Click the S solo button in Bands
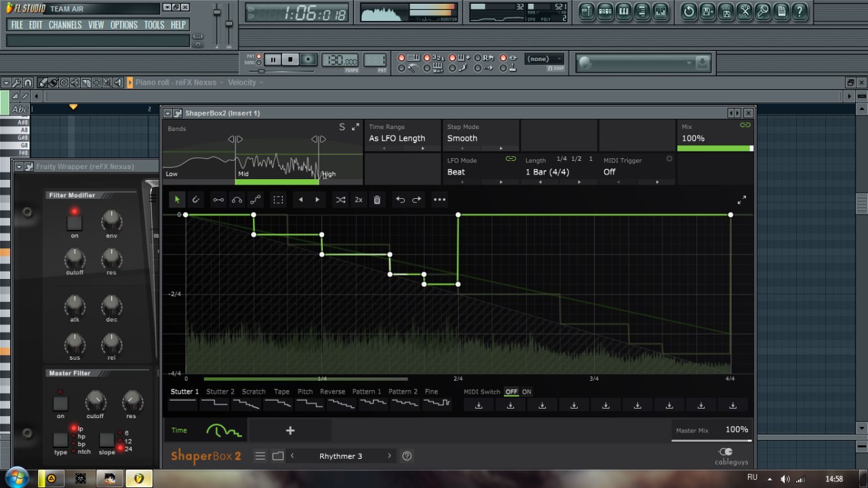868x488 pixels. [342, 127]
